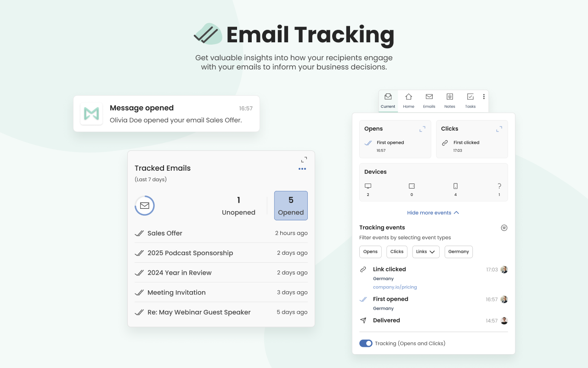Open the company.io/pricing link
The width and height of the screenshot is (588, 368).
(395, 287)
